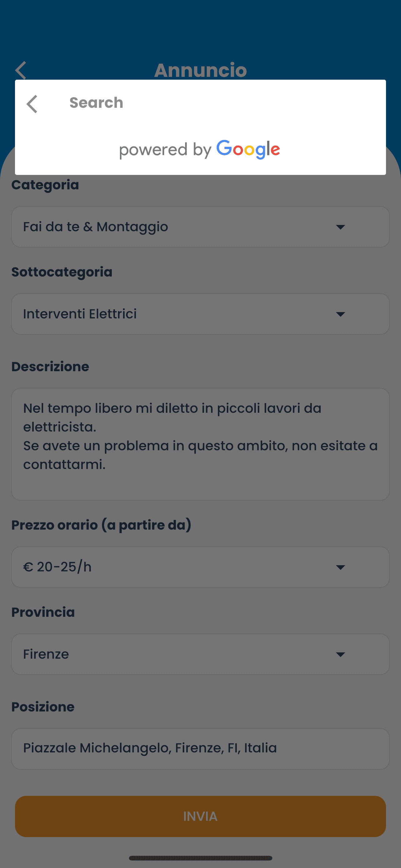This screenshot has width=401, height=868.
Task: Click the Sottocategoria dropdown arrow
Action: pos(340,314)
